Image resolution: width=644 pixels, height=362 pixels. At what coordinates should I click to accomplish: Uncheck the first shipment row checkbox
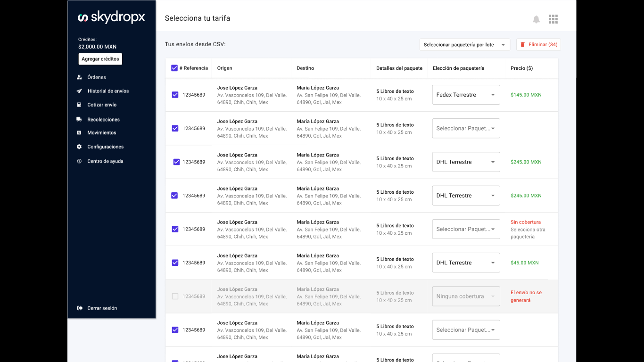(175, 95)
